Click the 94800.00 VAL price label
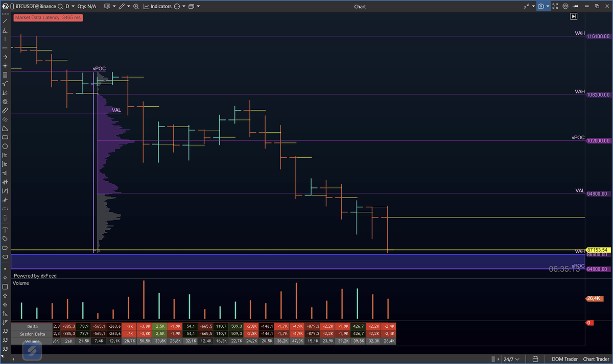613x364 pixels. click(598, 194)
